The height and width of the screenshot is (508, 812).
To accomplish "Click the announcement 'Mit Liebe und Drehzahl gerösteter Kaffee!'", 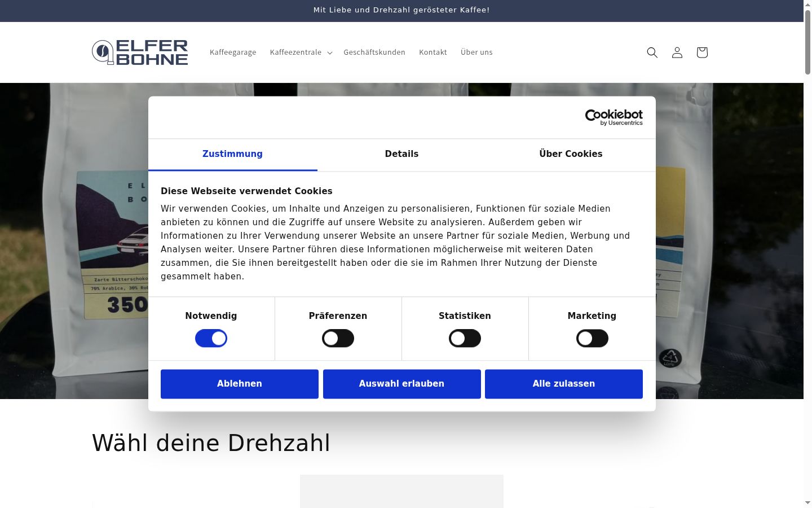I will tap(401, 10).
